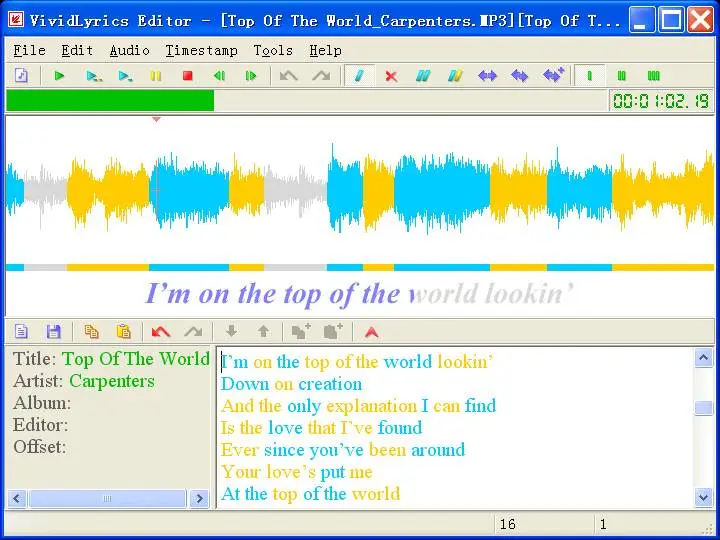Click the lyrics vertical scrollbar thumb

point(703,407)
